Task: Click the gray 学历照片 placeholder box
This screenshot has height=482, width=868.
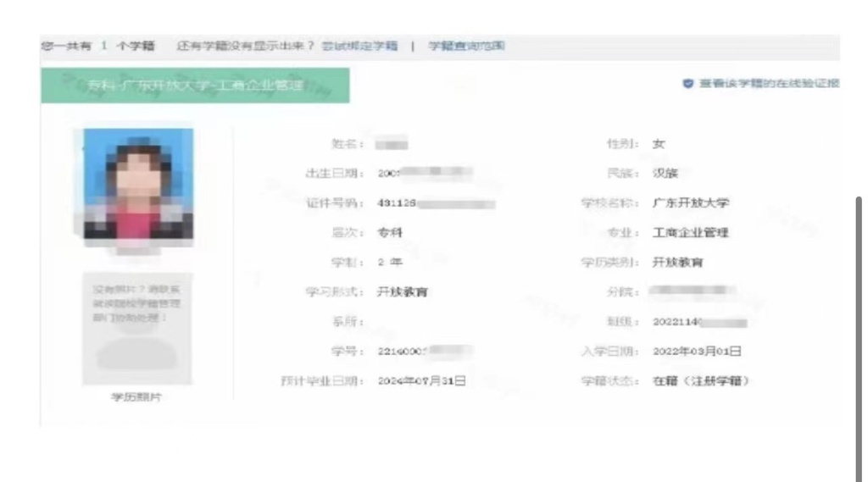Action: tap(137, 328)
